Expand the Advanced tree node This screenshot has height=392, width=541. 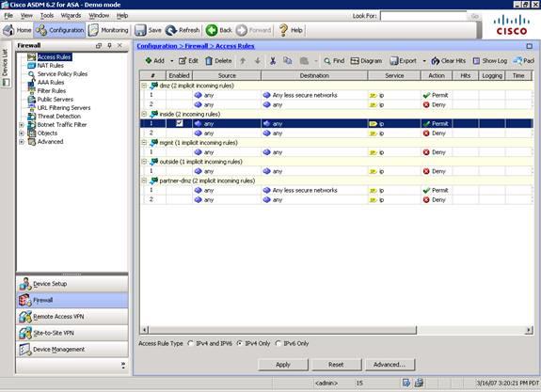22,142
